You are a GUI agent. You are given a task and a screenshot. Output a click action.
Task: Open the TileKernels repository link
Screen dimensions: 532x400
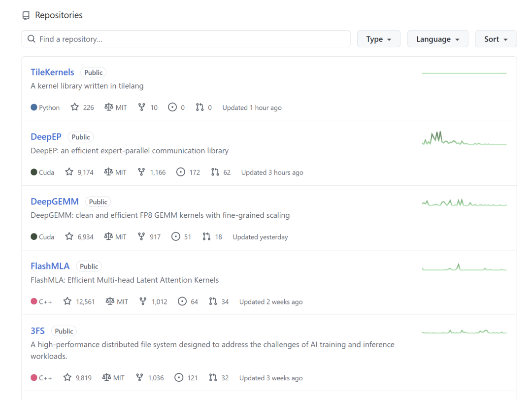[52, 72]
